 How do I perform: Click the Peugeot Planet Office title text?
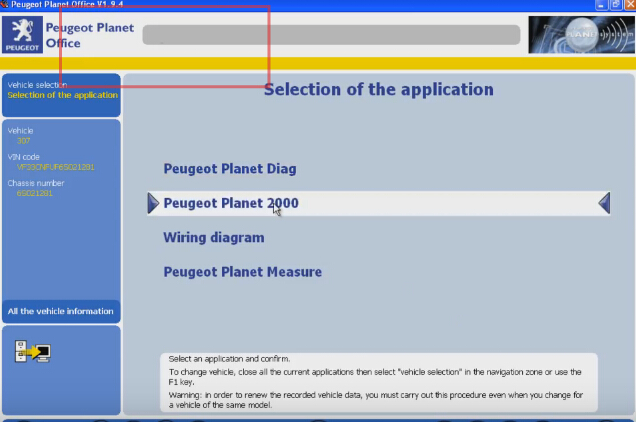click(90, 35)
